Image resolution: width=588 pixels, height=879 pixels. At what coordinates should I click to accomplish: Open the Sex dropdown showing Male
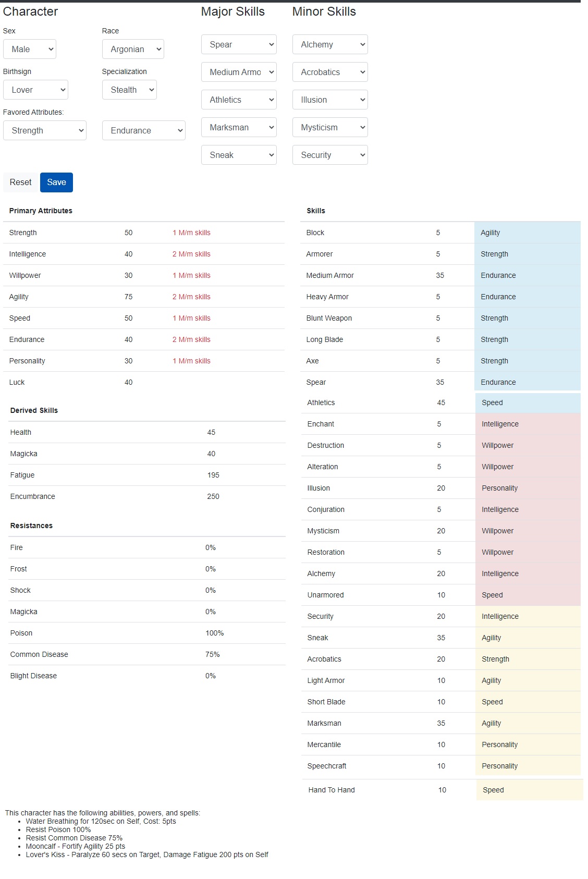pos(30,49)
